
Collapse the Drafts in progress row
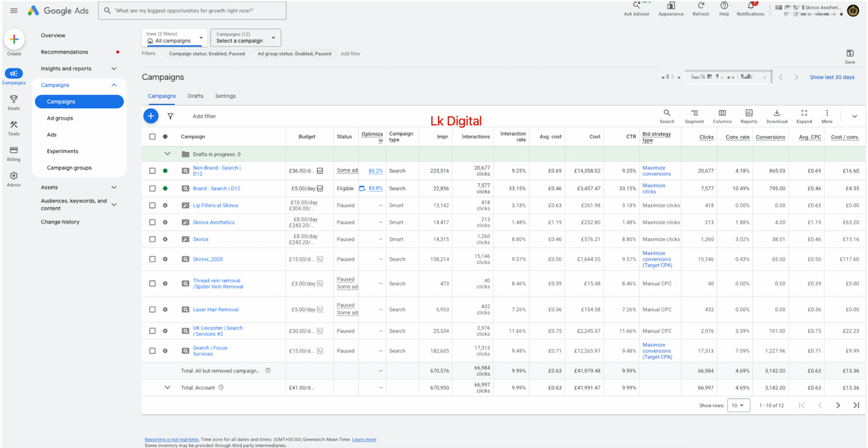pos(167,155)
